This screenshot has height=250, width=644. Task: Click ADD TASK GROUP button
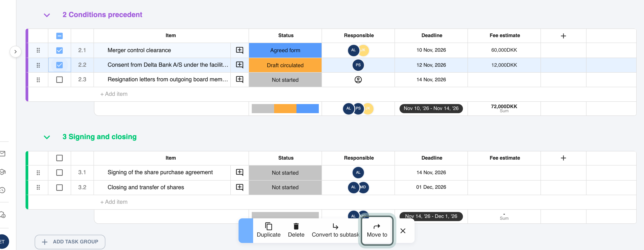(70, 242)
